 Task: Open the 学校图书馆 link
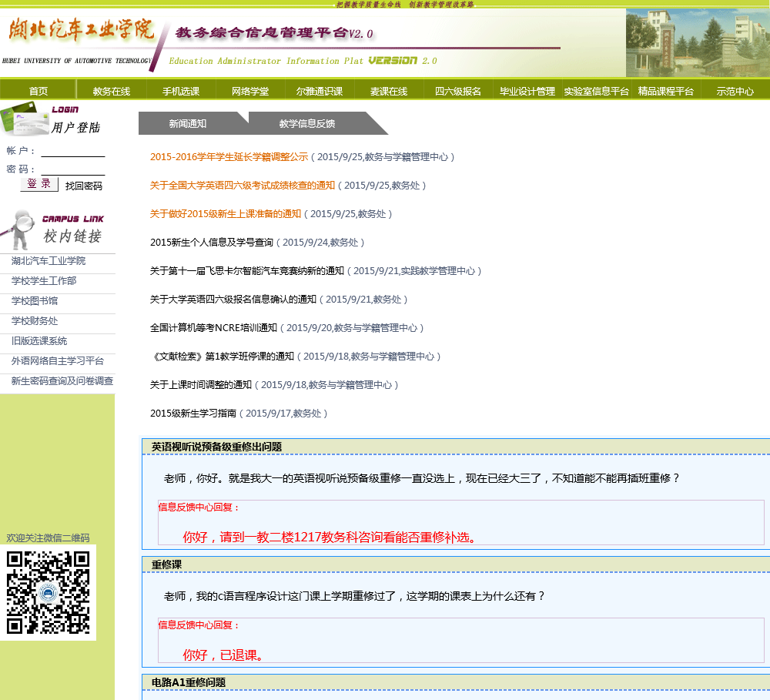pos(35,301)
